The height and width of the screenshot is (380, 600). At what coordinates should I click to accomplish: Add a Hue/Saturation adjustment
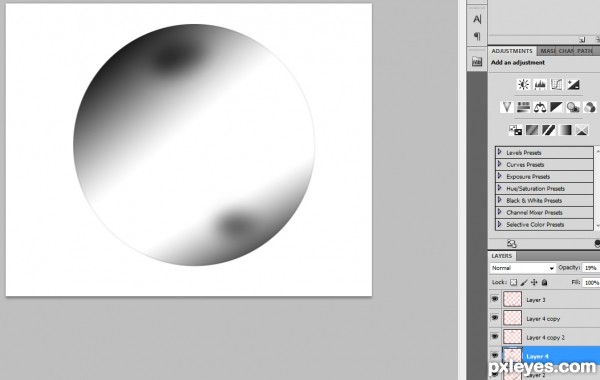point(523,107)
